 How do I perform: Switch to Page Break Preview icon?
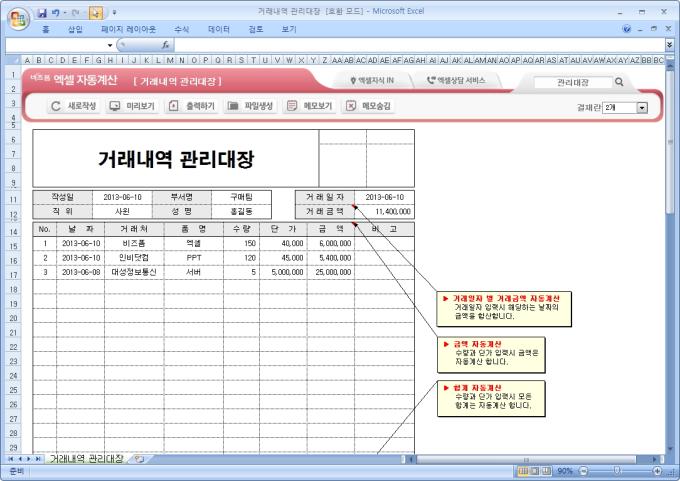click(x=546, y=471)
